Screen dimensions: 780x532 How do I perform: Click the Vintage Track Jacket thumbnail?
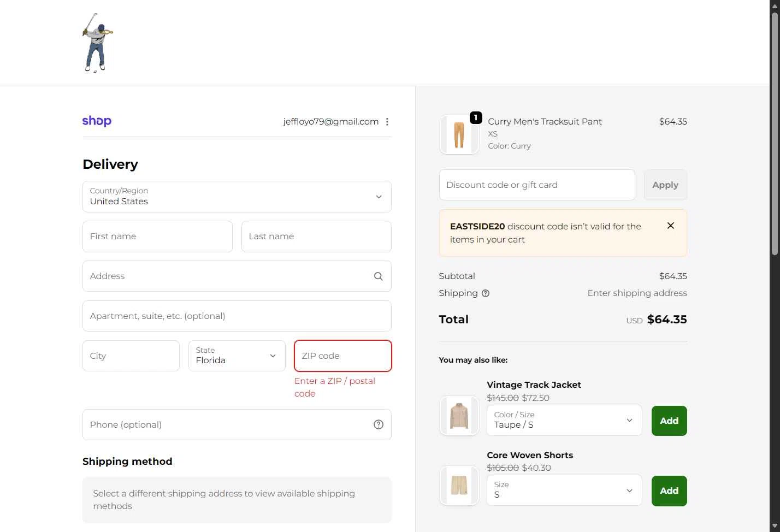click(x=459, y=416)
